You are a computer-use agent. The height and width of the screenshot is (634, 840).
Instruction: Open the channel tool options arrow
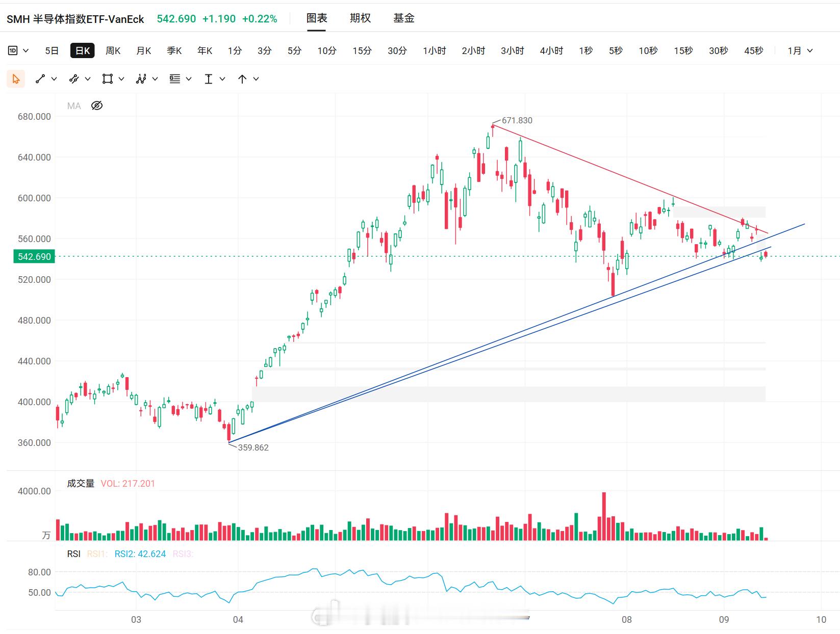point(88,79)
